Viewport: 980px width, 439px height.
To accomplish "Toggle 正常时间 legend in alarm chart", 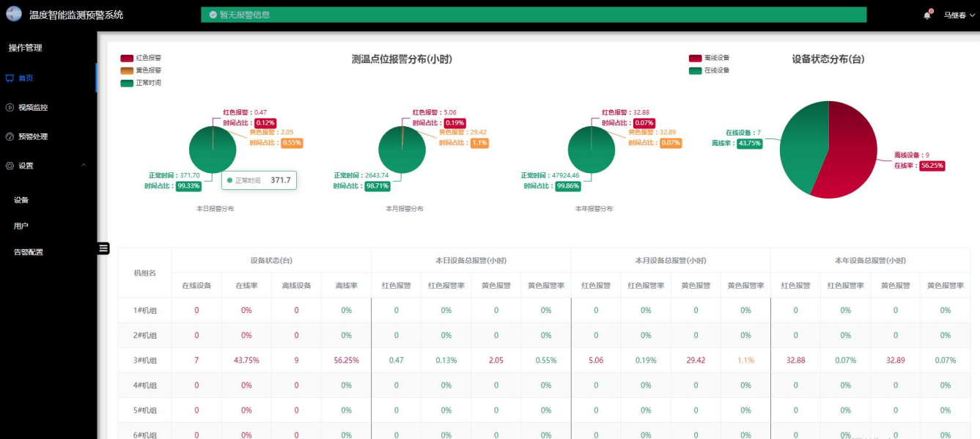I will (x=127, y=83).
